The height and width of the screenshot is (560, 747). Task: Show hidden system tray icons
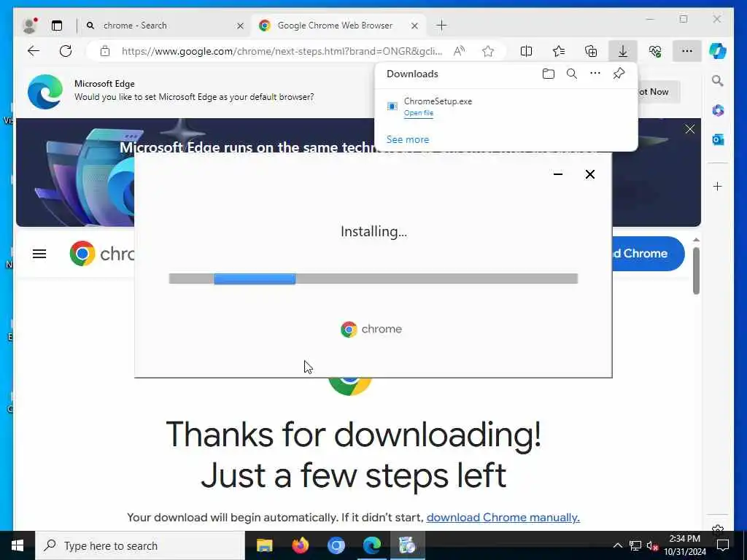(x=617, y=545)
